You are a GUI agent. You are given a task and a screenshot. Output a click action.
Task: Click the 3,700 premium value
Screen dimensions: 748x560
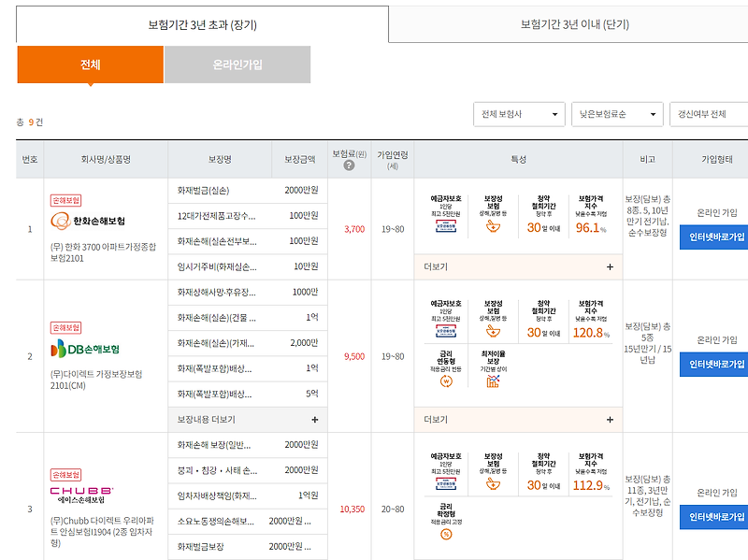click(x=354, y=229)
